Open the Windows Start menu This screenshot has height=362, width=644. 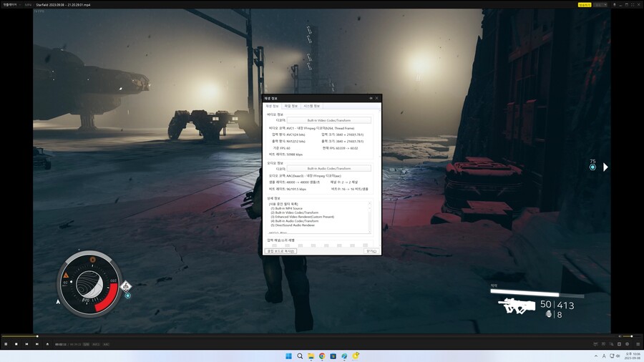(289, 356)
